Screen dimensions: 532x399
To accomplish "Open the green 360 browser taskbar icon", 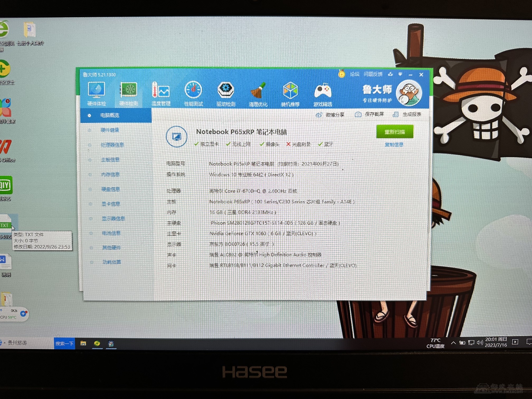I will pos(97,343).
